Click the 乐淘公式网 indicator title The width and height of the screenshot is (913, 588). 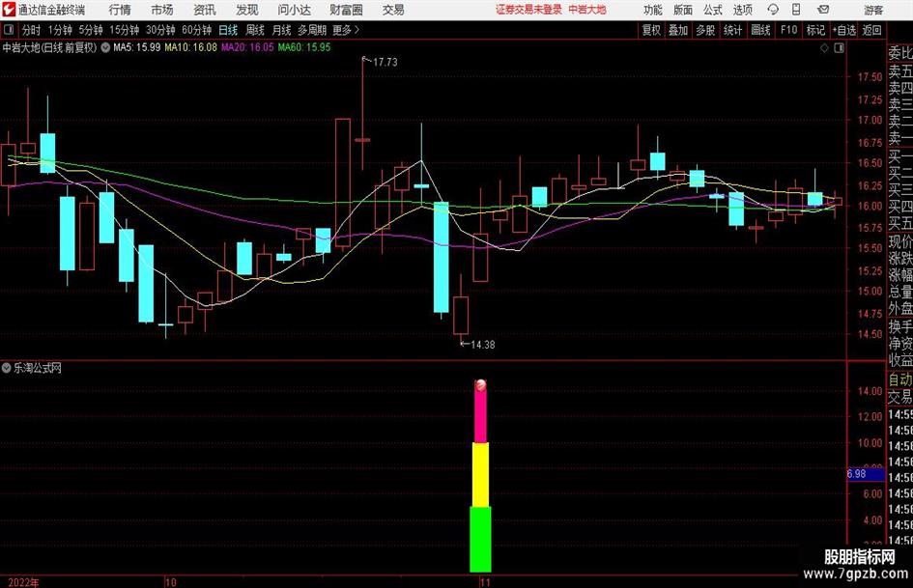38,367
